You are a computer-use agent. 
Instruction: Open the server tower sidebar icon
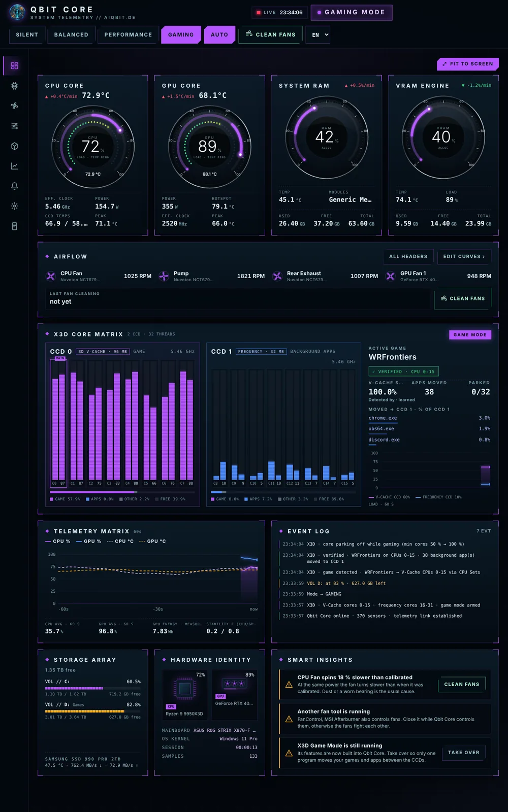coord(14,226)
